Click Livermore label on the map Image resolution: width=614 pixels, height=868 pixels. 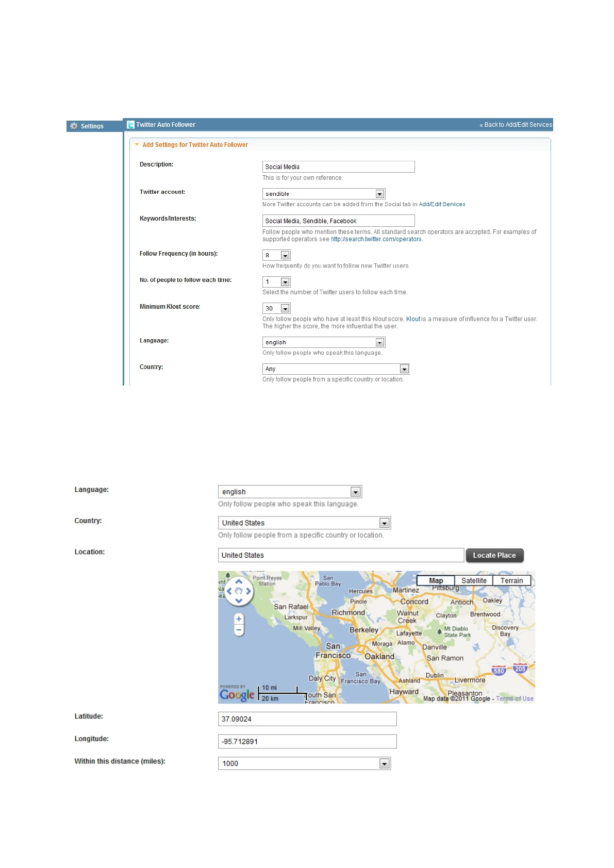pyautogui.click(x=470, y=680)
